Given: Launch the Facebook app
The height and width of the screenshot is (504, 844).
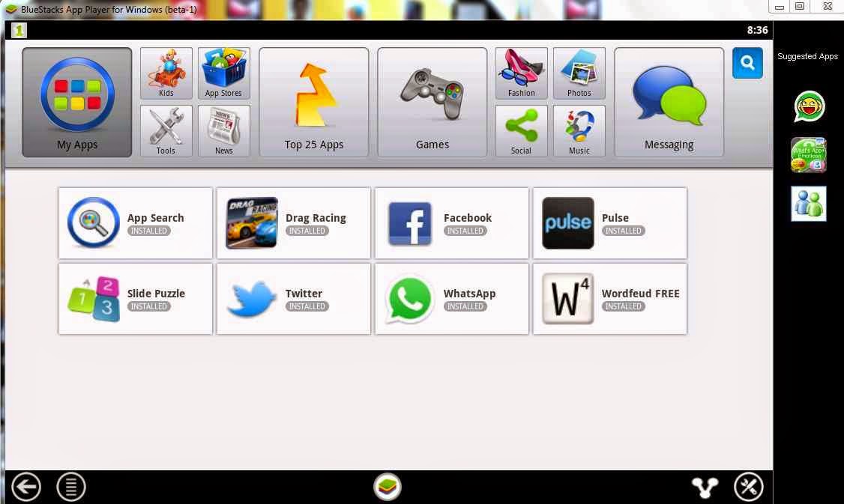Looking at the screenshot, I should [x=452, y=223].
